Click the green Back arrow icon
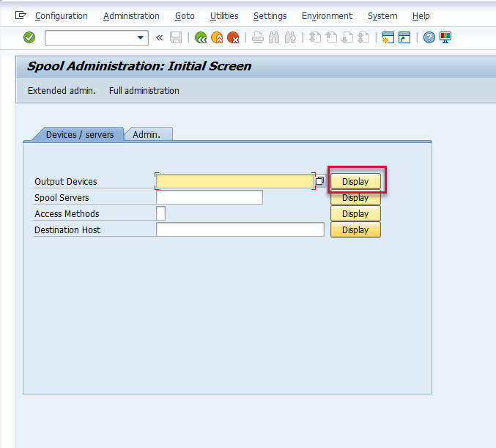The image size is (496, 448). [201, 37]
